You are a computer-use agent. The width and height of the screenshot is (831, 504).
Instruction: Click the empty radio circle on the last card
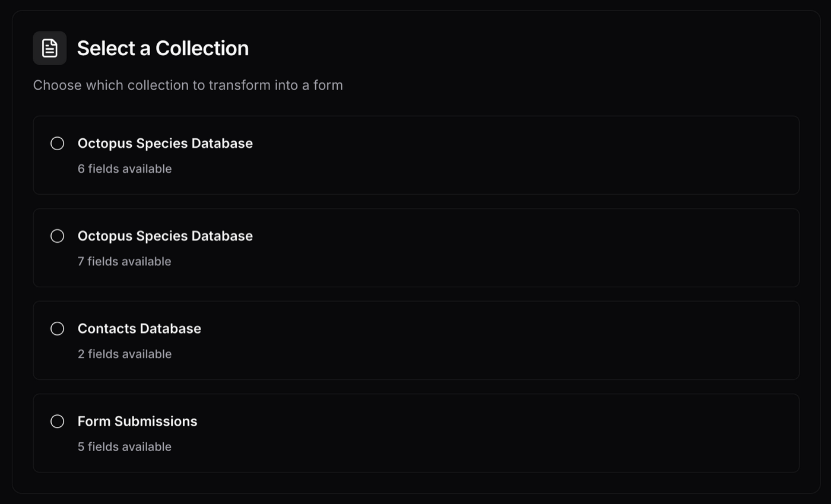coord(58,421)
